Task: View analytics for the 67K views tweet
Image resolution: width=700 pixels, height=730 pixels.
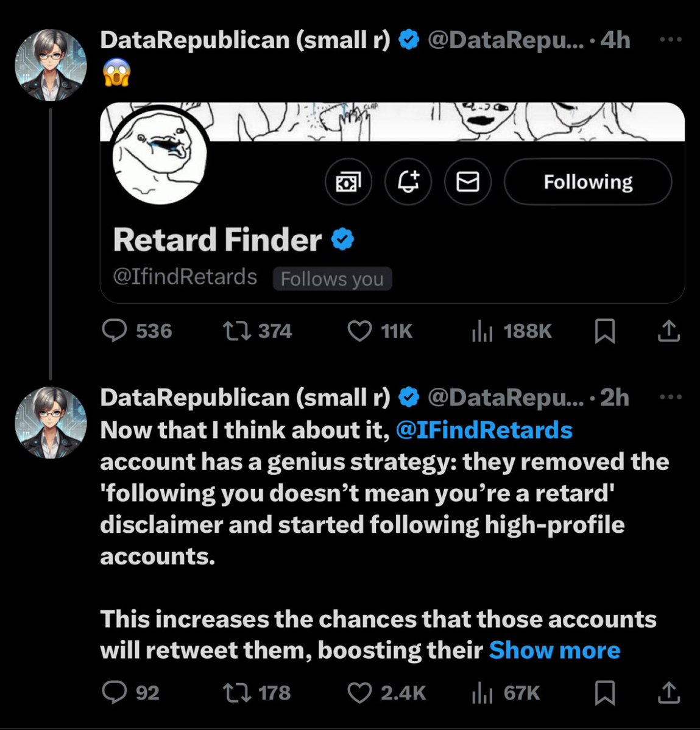Action: click(x=482, y=693)
